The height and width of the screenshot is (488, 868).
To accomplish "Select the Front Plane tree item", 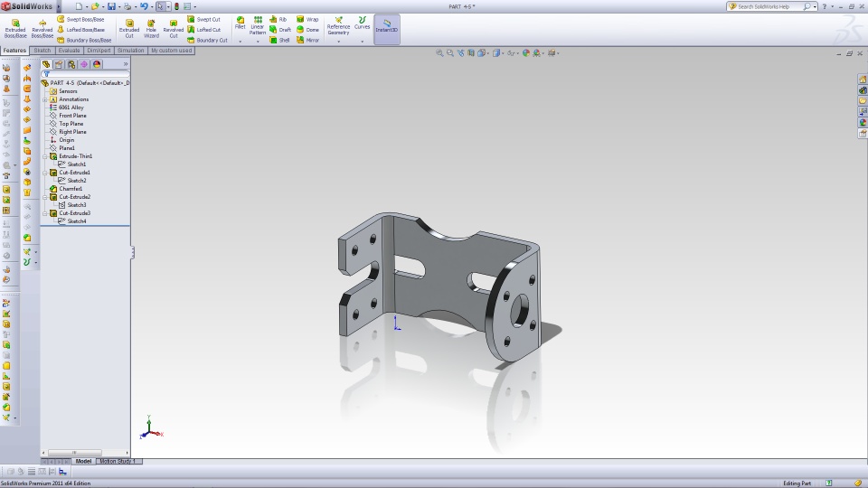I will [68, 116].
